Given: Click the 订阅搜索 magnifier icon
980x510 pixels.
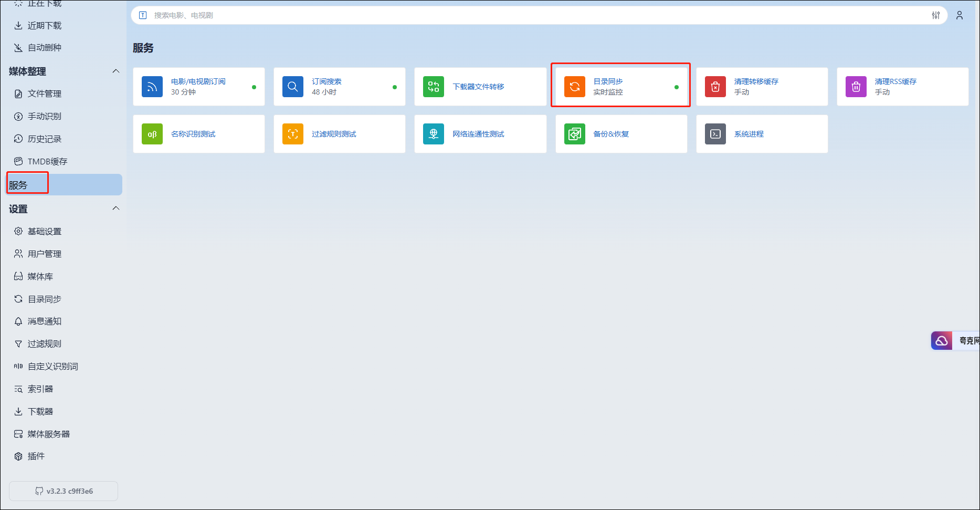Looking at the screenshot, I should [292, 87].
